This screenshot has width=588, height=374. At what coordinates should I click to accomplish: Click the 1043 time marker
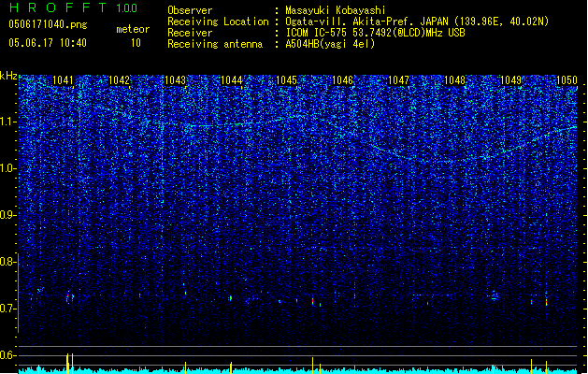tap(175, 80)
